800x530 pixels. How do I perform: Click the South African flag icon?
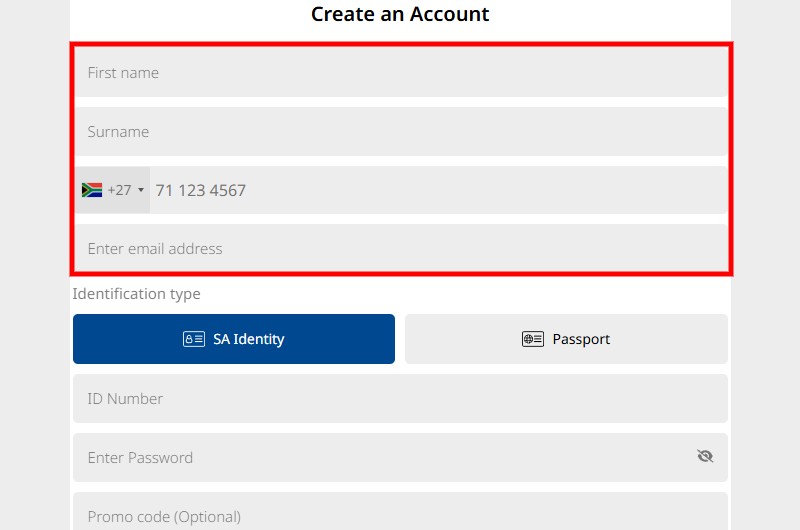coord(92,190)
